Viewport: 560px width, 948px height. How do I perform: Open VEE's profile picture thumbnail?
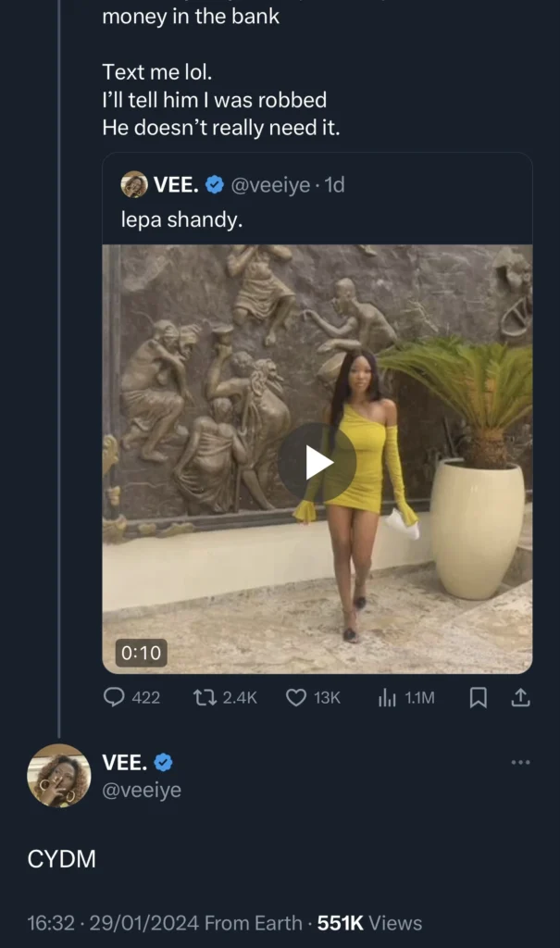click(x=59, y=778)
